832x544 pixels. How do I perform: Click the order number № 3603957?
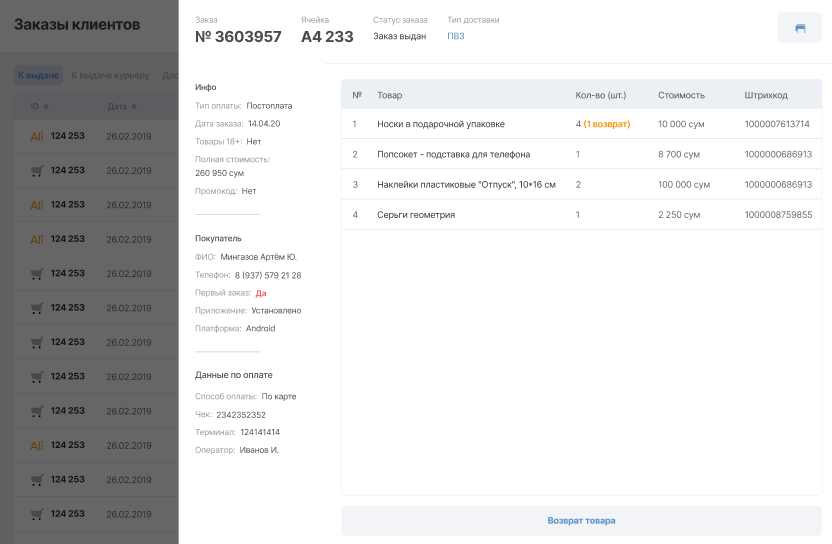click(238, 37)
